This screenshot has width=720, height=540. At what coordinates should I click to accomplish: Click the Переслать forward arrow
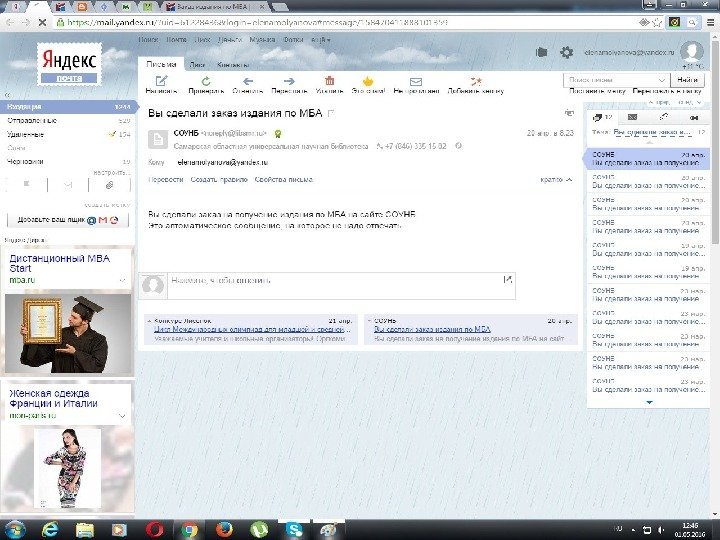tap(289, 81)
